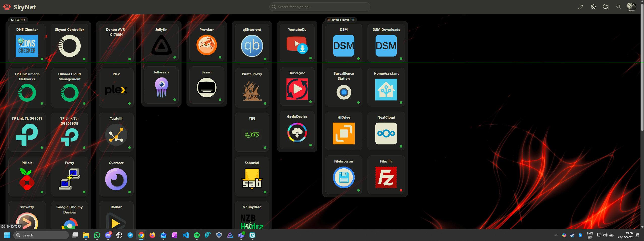644x241 pixels.
Task: Open the Jellyseerr jellyfish tile
Action: coord(161,85)
